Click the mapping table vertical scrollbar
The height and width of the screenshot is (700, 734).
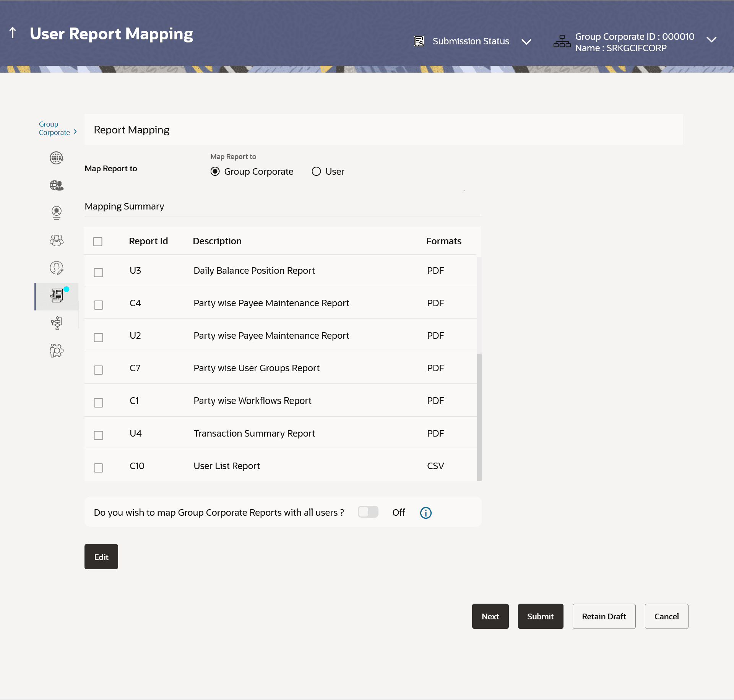(479, 417)
